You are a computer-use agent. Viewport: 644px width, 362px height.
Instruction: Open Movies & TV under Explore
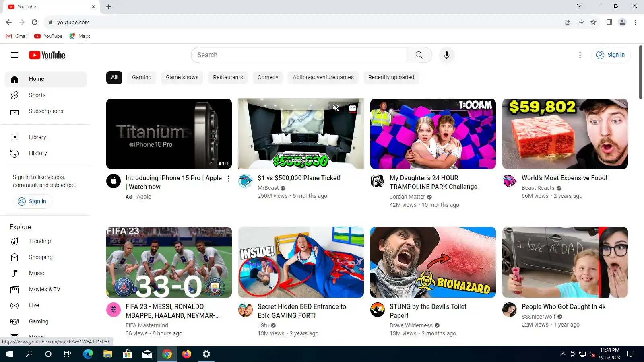click(x=46, y=289)
